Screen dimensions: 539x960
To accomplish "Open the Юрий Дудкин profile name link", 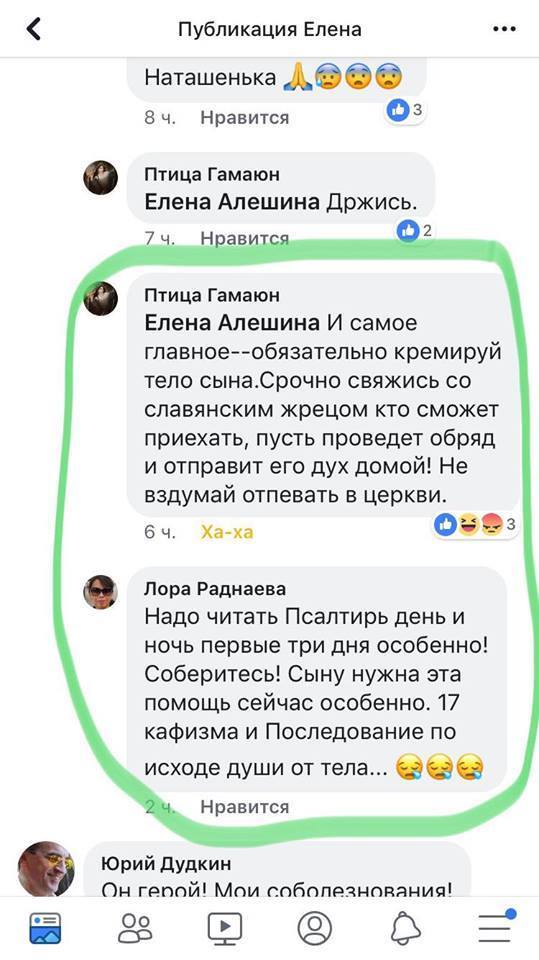I will coord(166,863).
